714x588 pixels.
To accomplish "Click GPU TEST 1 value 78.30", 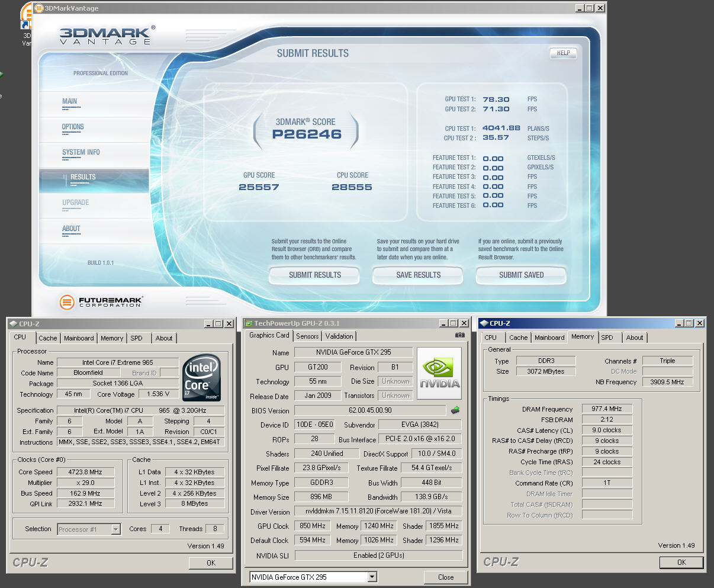I will 496,99.
